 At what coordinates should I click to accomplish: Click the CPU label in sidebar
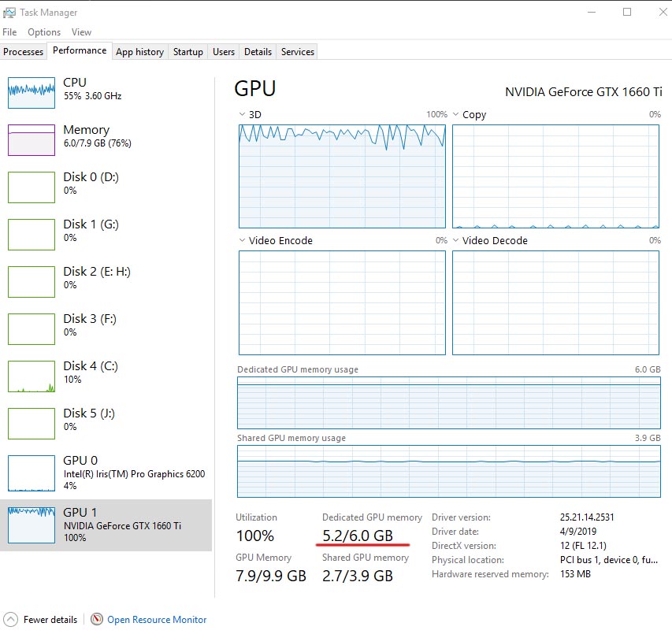(75, 82)
